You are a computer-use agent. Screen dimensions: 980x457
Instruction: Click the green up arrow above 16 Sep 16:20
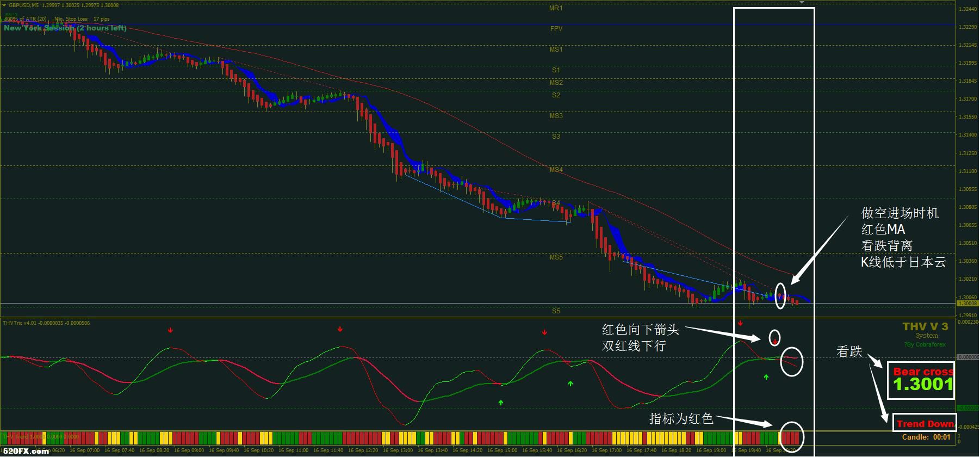570,384
